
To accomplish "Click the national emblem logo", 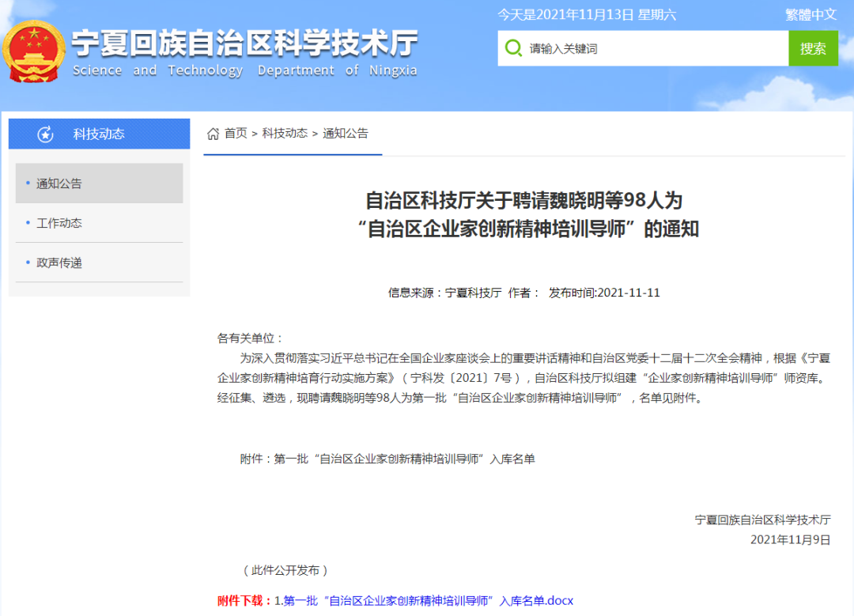I will point(33,51).
